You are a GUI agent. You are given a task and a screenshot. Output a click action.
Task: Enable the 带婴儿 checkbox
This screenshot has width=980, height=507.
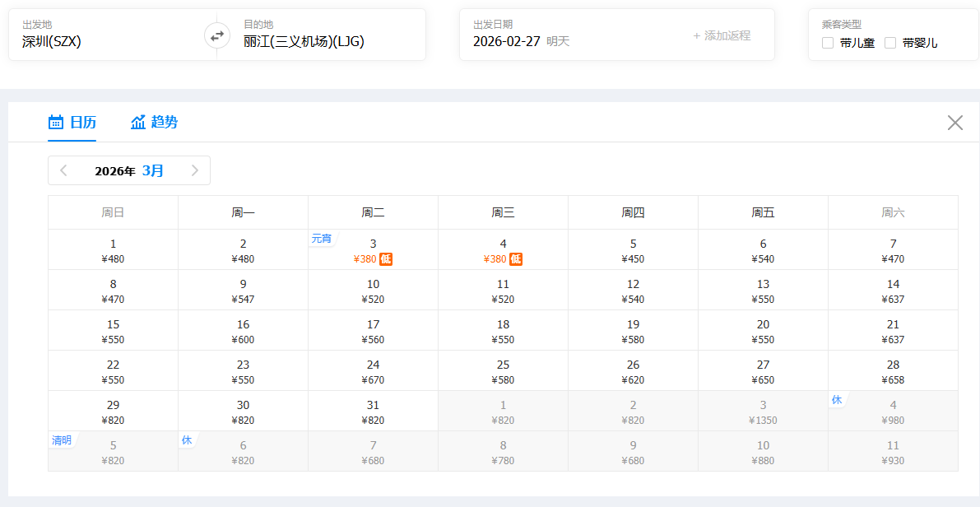coord(890,43)
